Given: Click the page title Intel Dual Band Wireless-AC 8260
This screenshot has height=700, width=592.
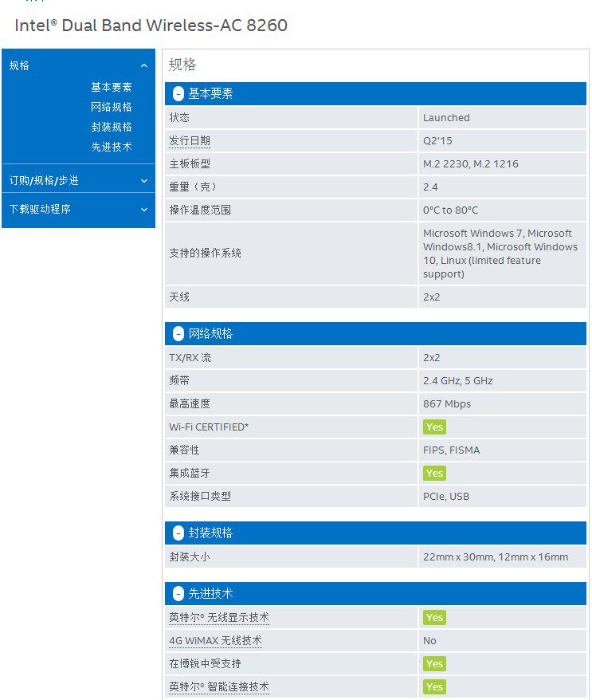Looking at the screenshot, I should [151, 26].
